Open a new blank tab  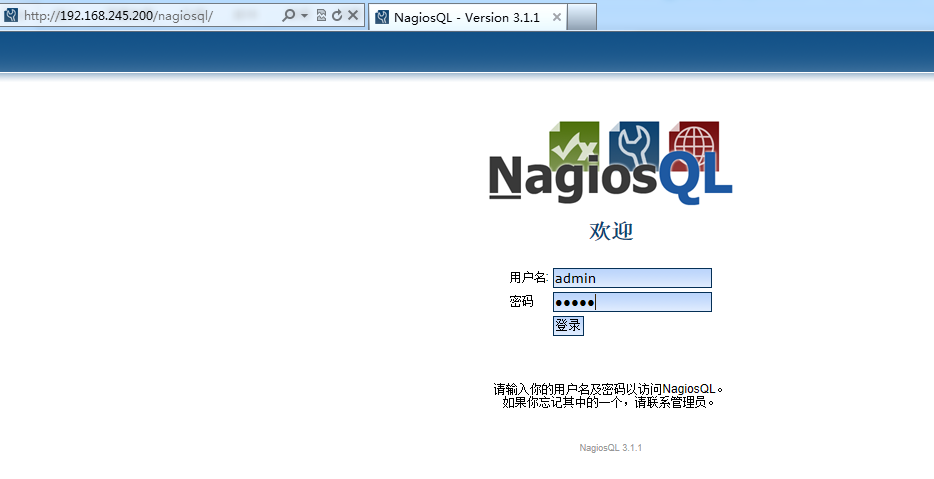[582, 17]
